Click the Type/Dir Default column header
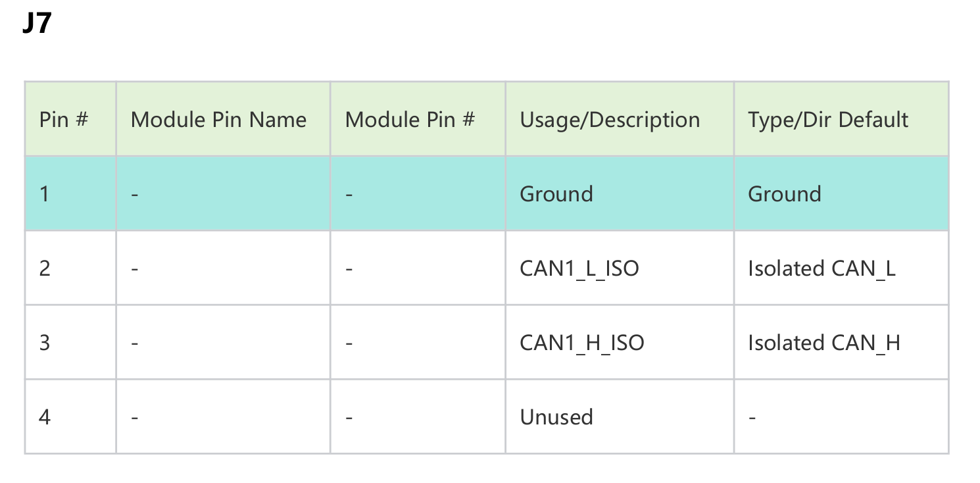Screen dimensions: 980x483 [x=828, y=120]
